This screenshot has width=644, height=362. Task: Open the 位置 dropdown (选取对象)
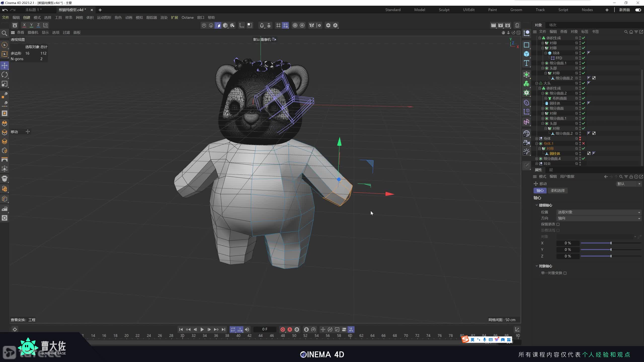click(599, 212)
